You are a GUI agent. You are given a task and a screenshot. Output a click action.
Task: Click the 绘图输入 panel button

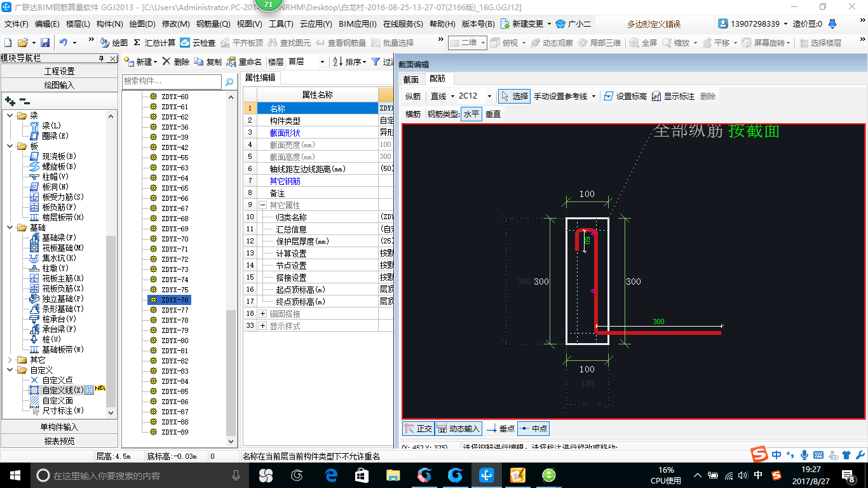pos(59,85)
